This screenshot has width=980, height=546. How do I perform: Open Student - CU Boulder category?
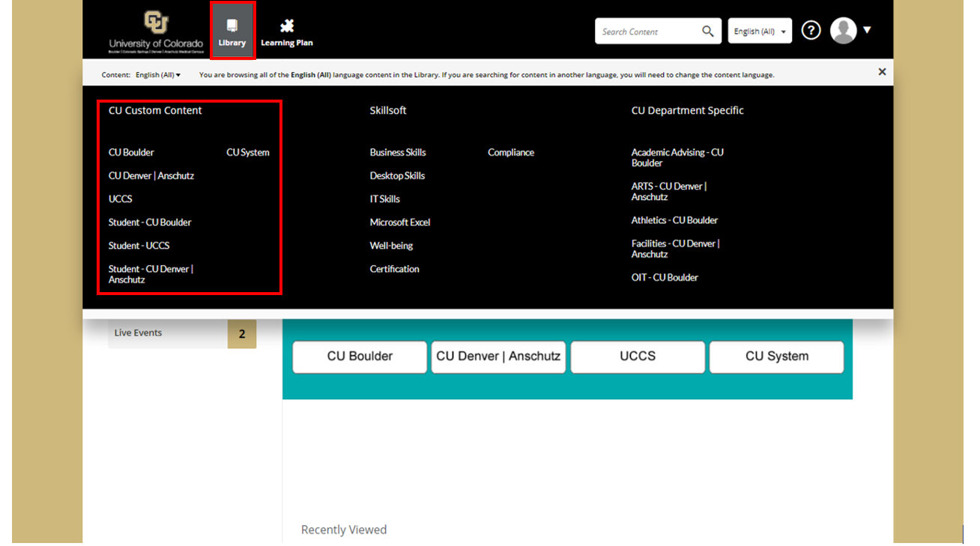(x=150, y=222)
